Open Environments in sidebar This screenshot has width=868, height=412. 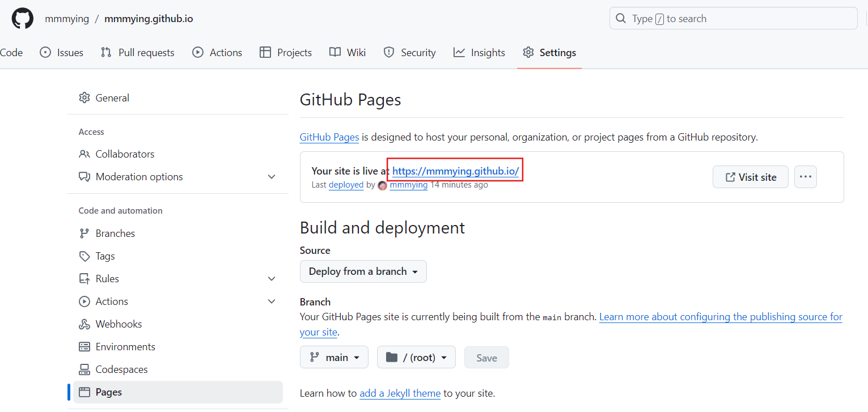coord(178,347)
